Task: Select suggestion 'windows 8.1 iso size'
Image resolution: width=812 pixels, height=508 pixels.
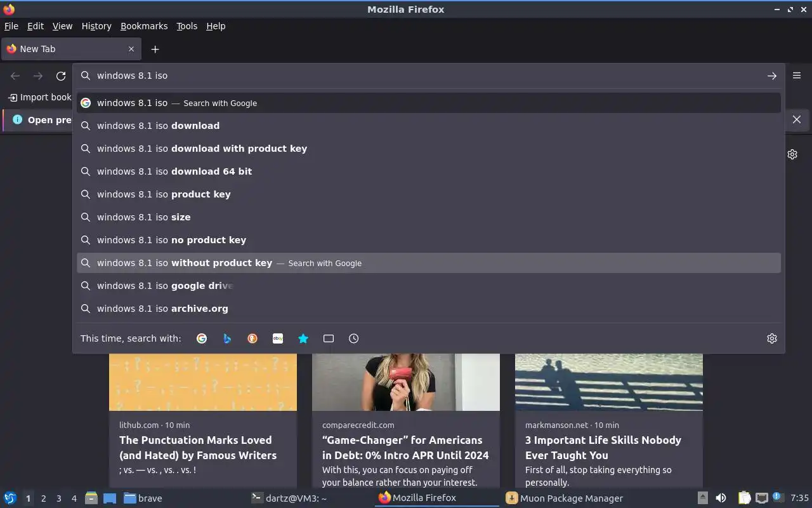Action: pos(429,217)
